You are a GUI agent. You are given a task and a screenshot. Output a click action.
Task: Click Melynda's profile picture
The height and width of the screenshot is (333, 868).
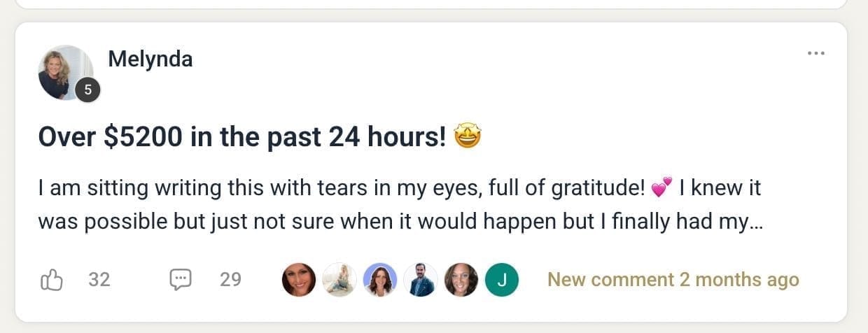65,72
